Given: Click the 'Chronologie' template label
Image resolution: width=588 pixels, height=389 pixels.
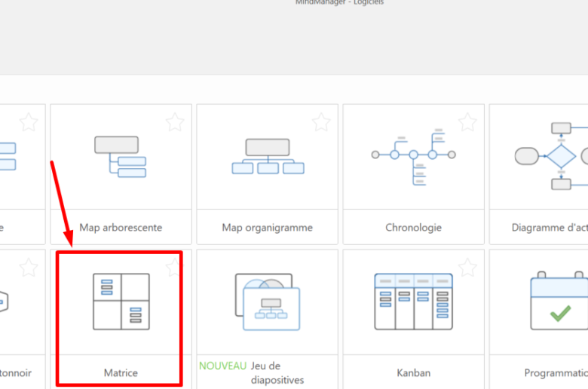Looking at the screenshot, I should pyautogui.click(x=414, y=227).
